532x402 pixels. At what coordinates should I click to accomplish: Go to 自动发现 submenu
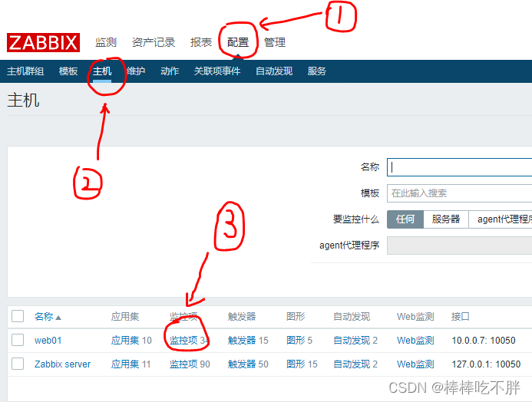(x=274, y=71)
